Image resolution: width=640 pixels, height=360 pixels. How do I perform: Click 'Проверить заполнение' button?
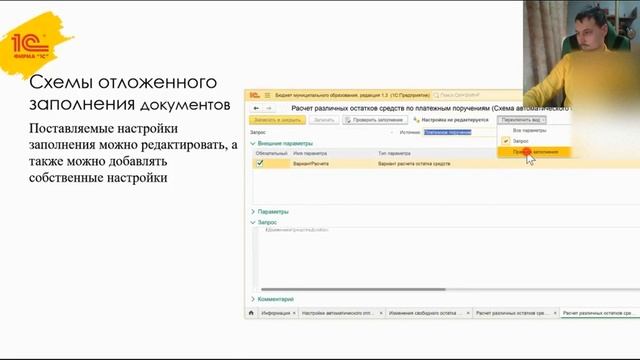click(x=375, y=120)
